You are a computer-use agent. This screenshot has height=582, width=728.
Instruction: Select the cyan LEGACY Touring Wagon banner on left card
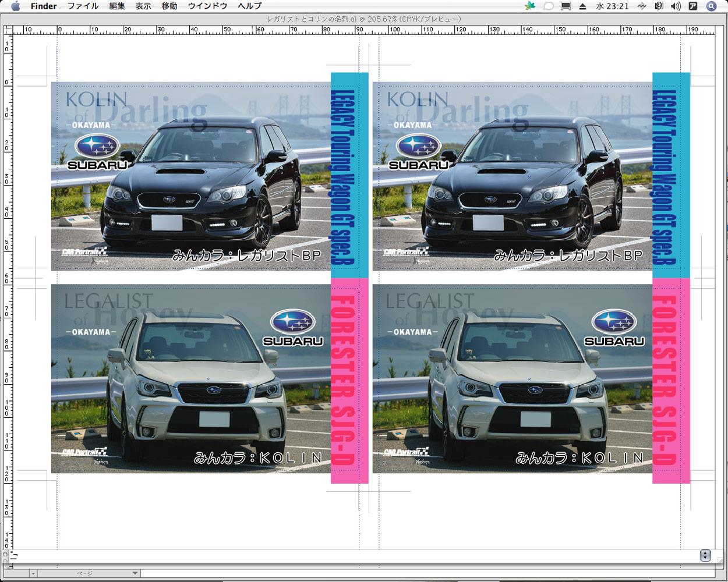click(349, 175)
